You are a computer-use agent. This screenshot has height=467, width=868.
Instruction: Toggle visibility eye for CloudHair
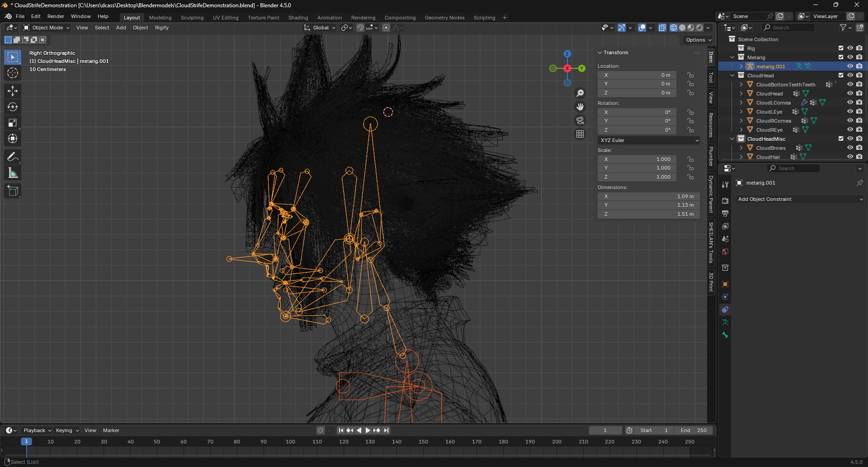[850, 157]
